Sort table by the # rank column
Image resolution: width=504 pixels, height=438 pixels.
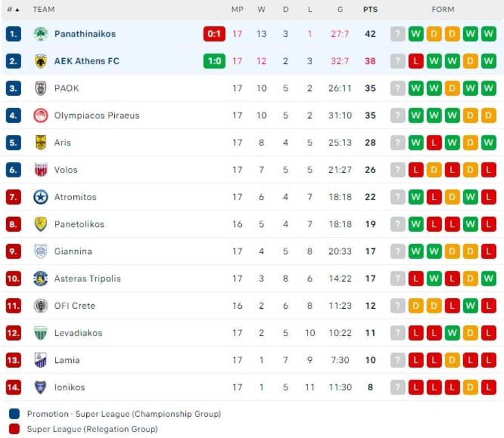pos(13,10)
